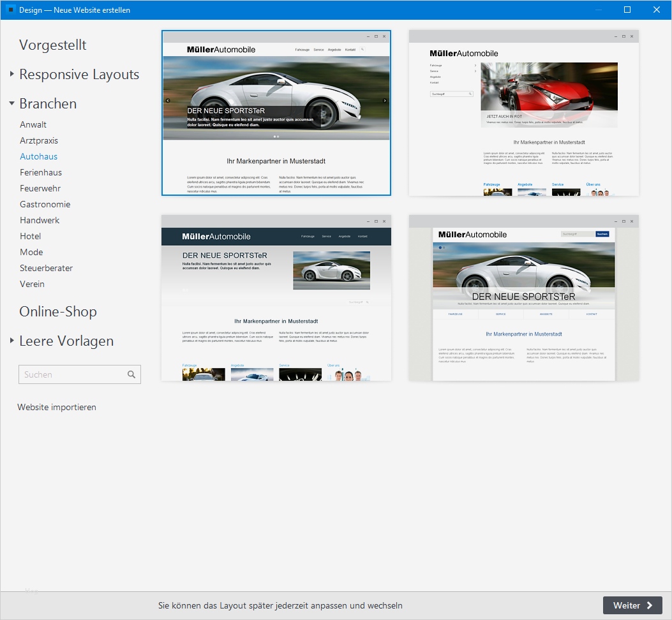
Task: Open Website importieren
Action: click(x=56, y=407)
